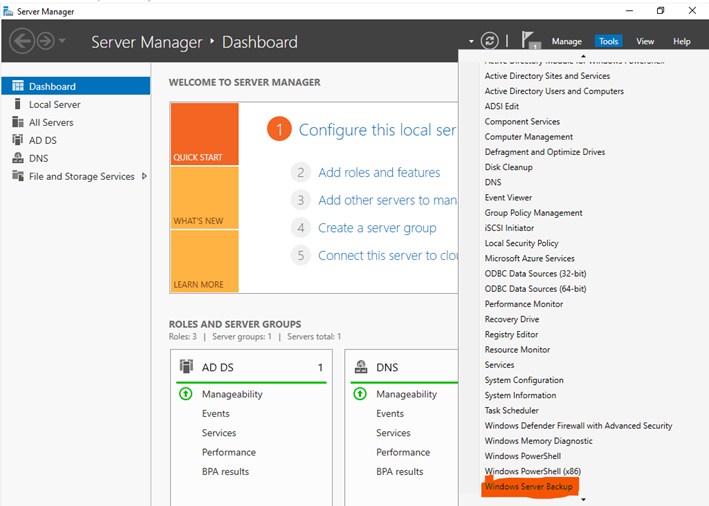The image size is (709, 506).
Task: Click the refresh icon in header
Action: pyautogui.click(x=489, y=41)
